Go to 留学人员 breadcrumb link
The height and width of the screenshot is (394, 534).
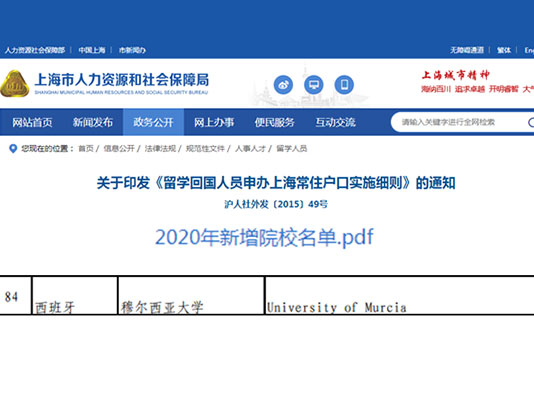click(292, 148)
